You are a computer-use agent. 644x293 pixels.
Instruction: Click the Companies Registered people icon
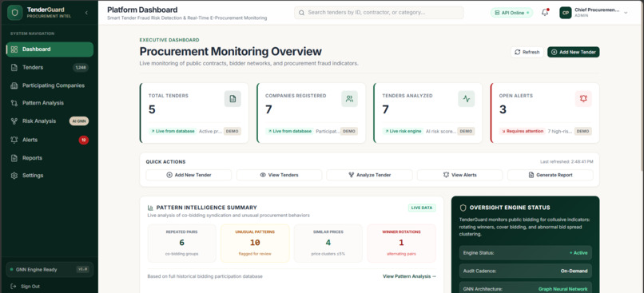click(x=349, y=99)
